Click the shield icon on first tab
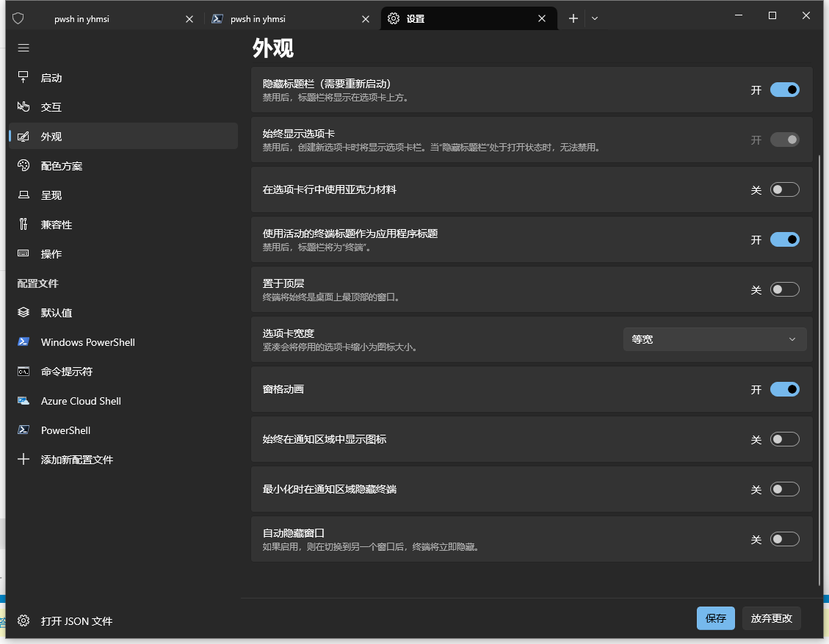829x644 pixels. pos(18,18)
